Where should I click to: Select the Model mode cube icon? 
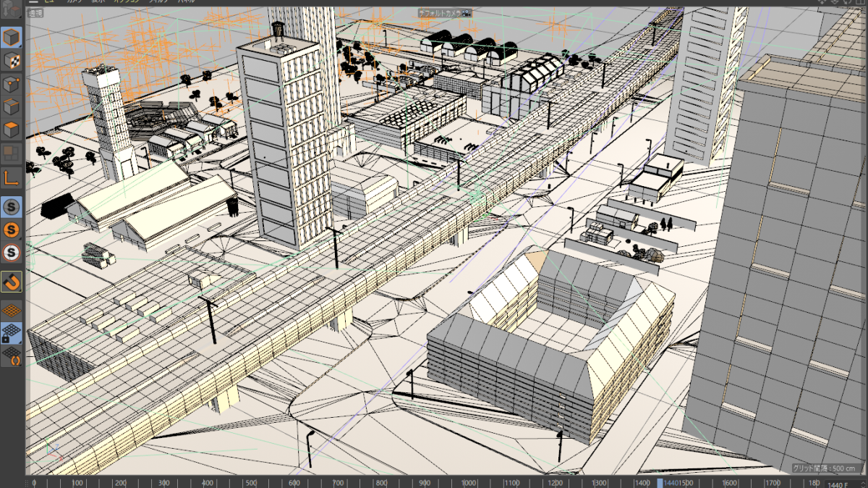coord(12,38)
